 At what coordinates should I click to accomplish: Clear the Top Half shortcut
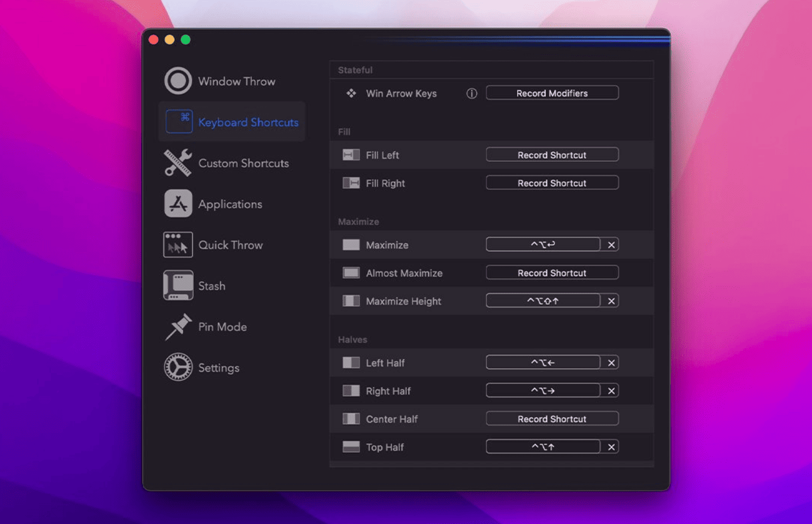[611, 447]
